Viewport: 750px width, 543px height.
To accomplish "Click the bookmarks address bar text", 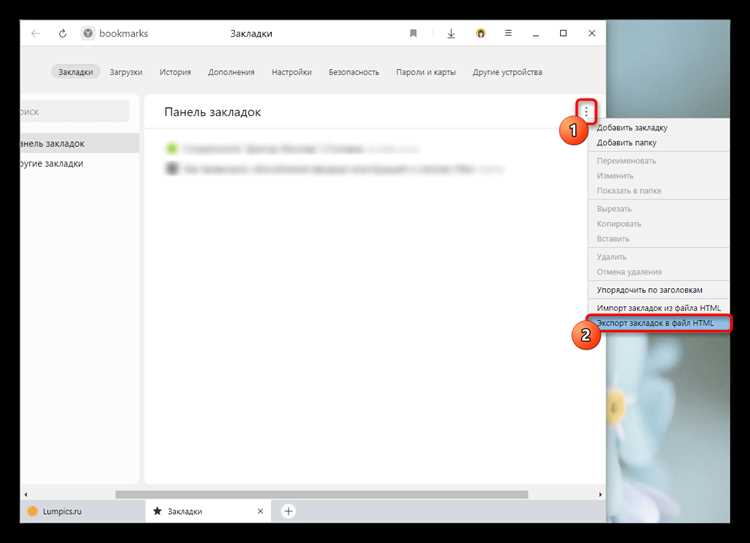I will point(123,33).
